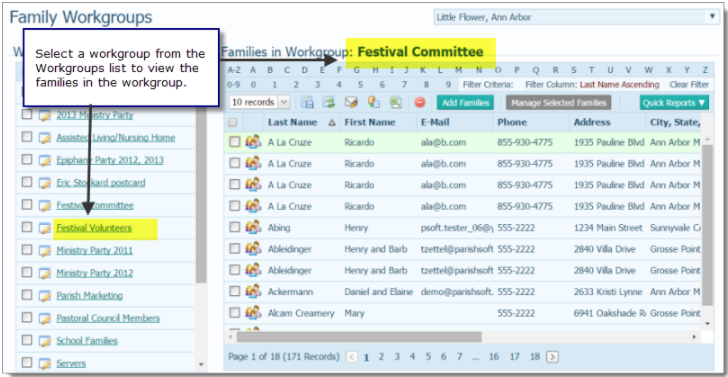Click the refresh grid toolbar icon

pos(329,103)
